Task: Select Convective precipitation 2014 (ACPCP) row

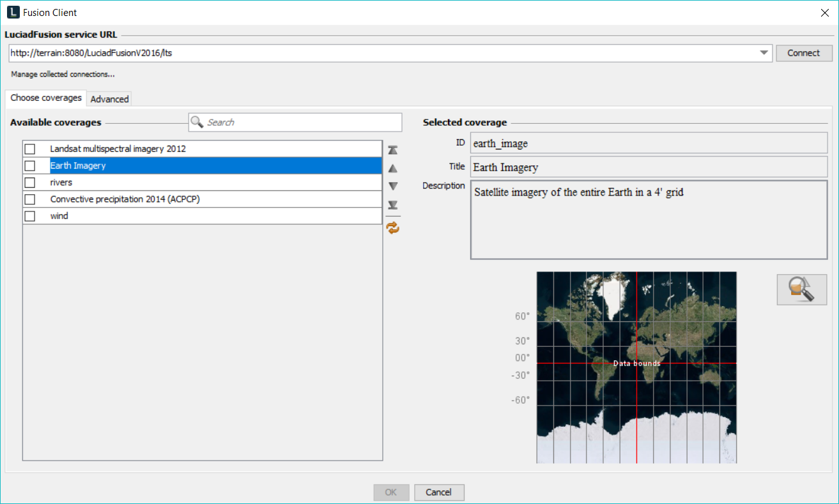Action: (202, 199)
